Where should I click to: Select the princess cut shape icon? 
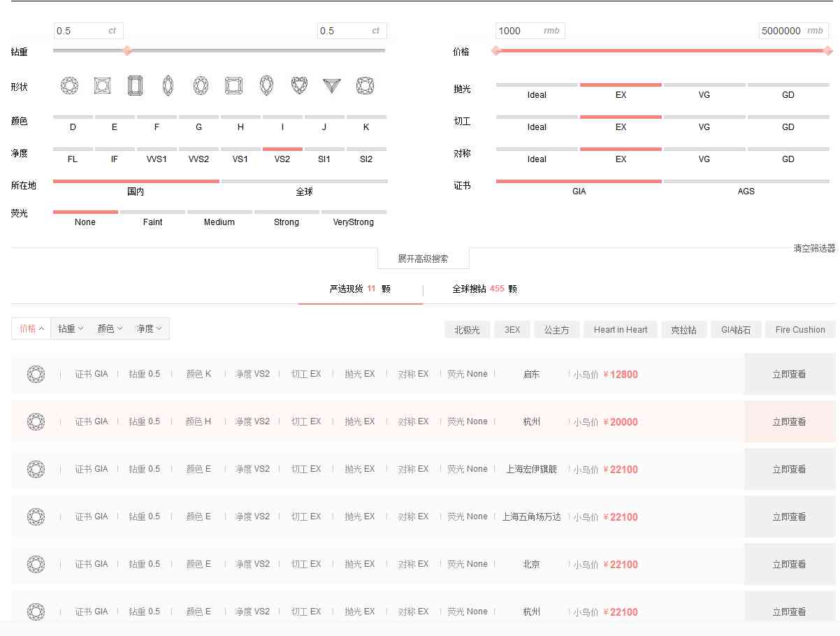coord(101,85)
